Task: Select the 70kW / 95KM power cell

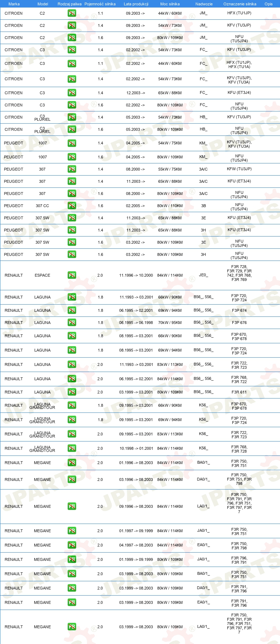Action: [170, 323]
